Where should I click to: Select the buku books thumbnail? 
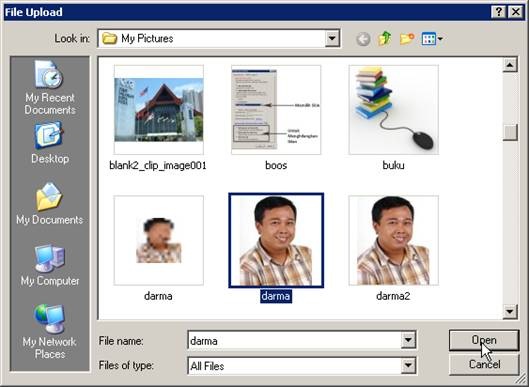coord(394,110)
